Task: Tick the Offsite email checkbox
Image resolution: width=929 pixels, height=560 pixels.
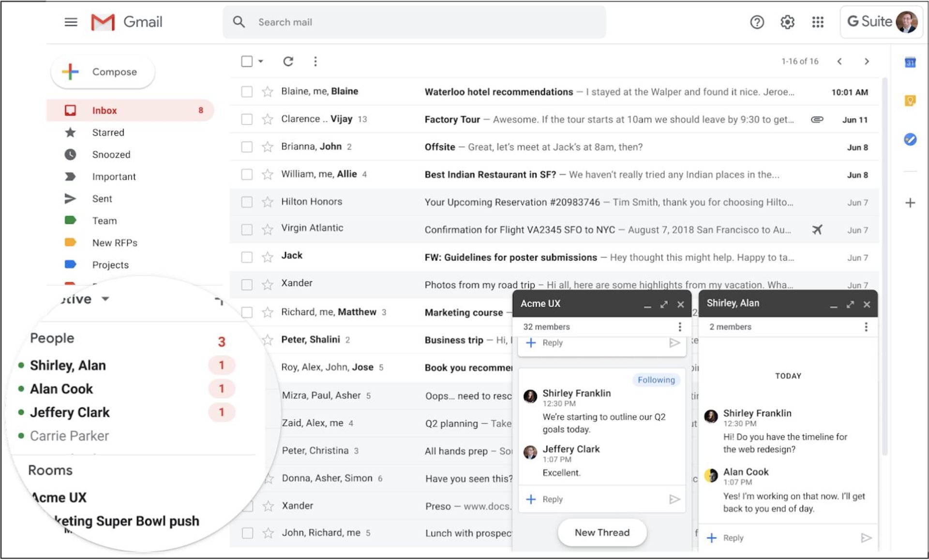Action: 247,147
